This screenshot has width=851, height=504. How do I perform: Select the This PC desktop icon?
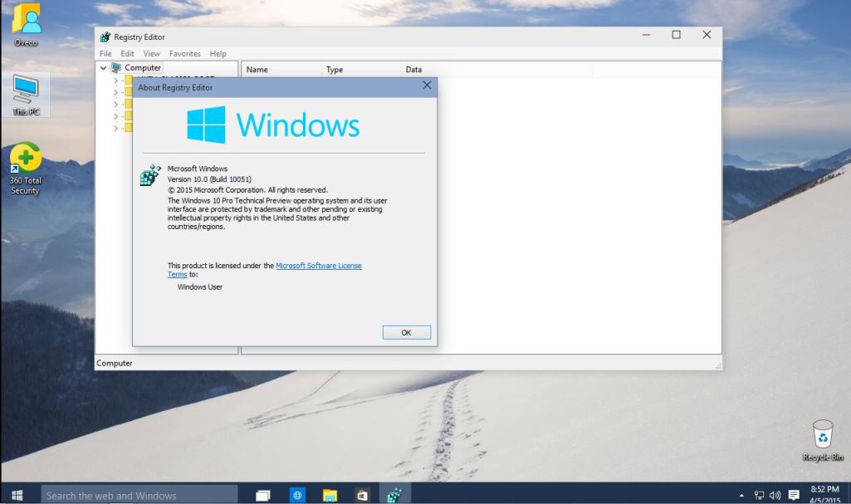tap(26, 95)
